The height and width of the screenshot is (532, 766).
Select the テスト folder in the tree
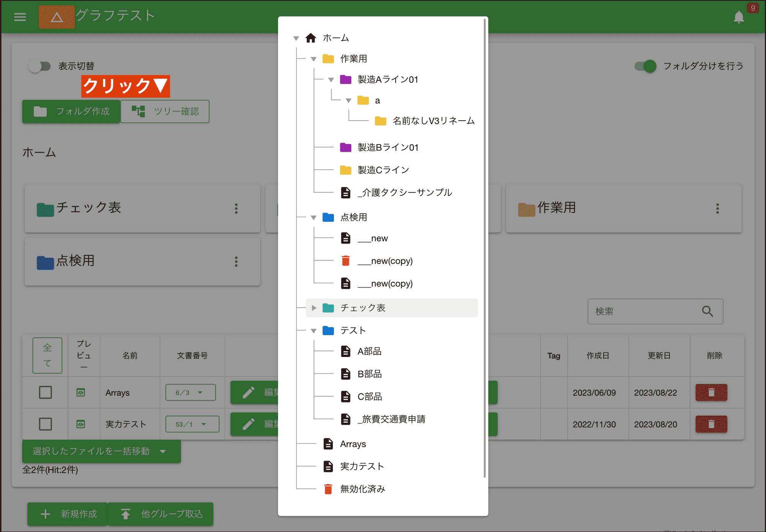click(x=353, y=330)
